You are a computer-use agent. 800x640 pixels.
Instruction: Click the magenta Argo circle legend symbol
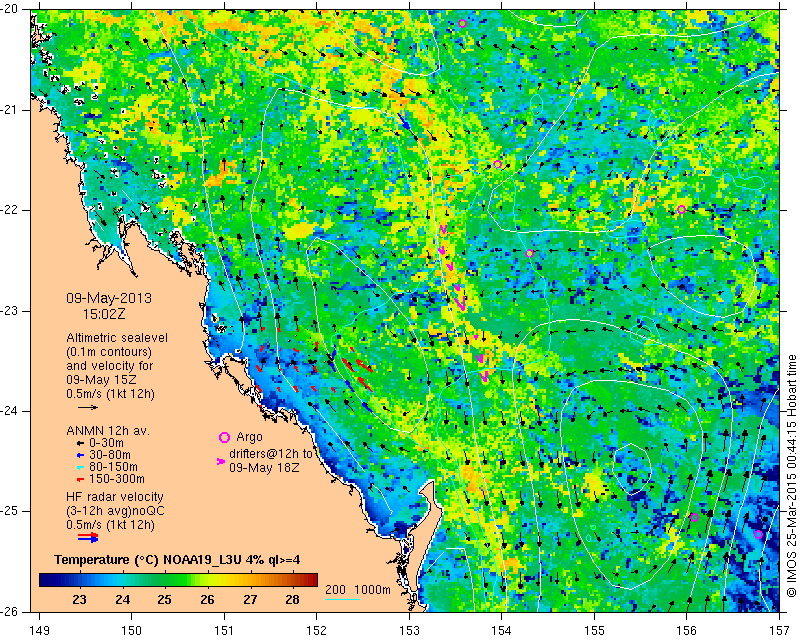pyautogui.click(x=224, y=437)
